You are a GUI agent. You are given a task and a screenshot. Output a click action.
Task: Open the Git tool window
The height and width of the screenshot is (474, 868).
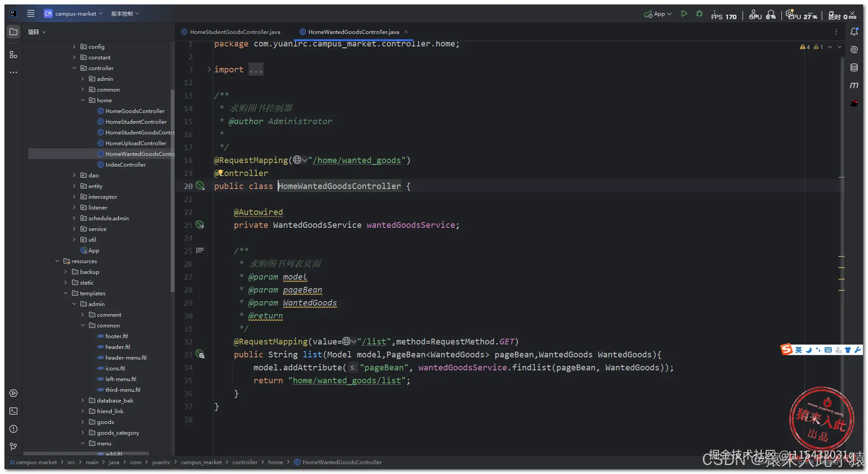[x=13, y=447]
